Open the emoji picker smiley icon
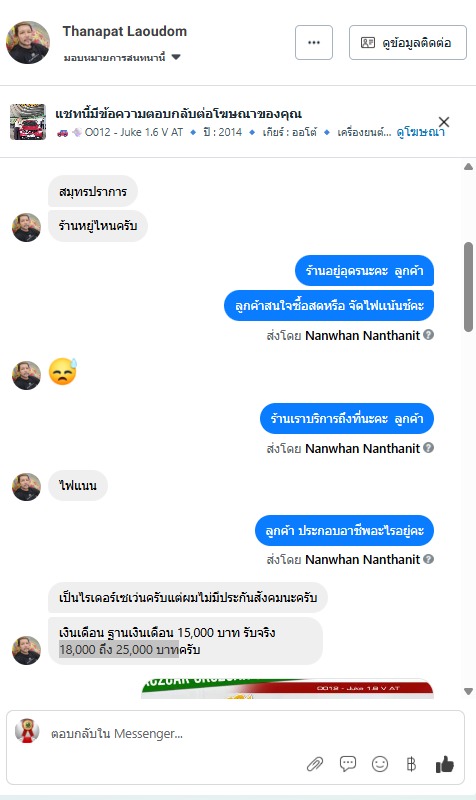The width and height of the screenshot is (476, 800). (380, 764)
